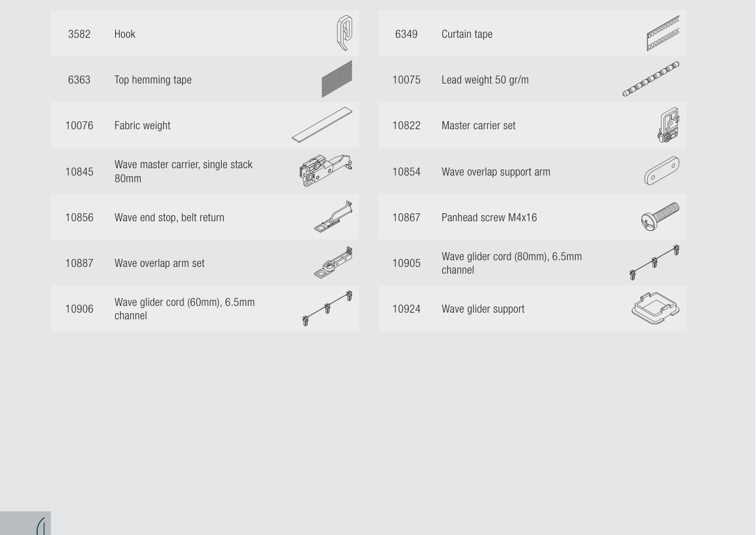
Task: Select the 60mm Wave glider cord illustration
Action: [x=327, y=308]
